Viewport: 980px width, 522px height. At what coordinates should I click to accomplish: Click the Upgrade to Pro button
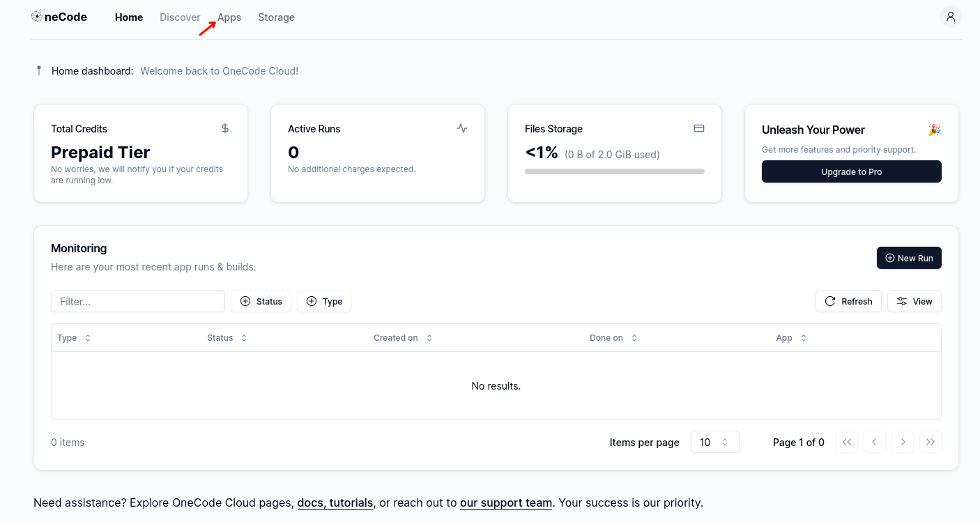[851, 171]
